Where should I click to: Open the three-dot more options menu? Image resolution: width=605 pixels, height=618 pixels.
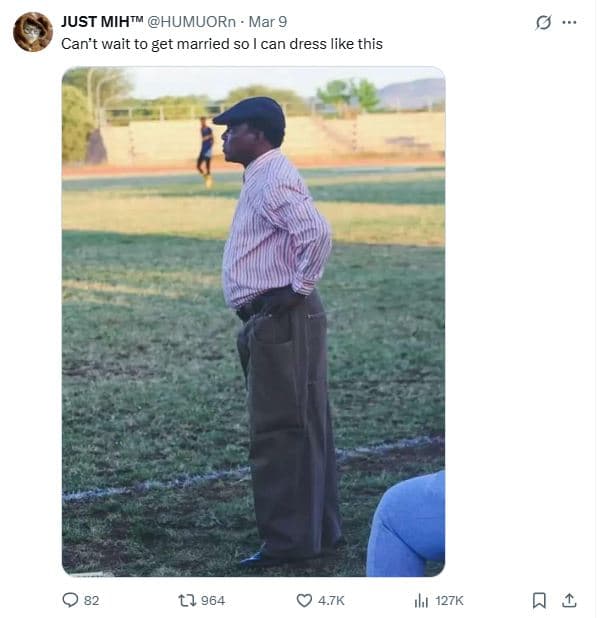(570, 22)
